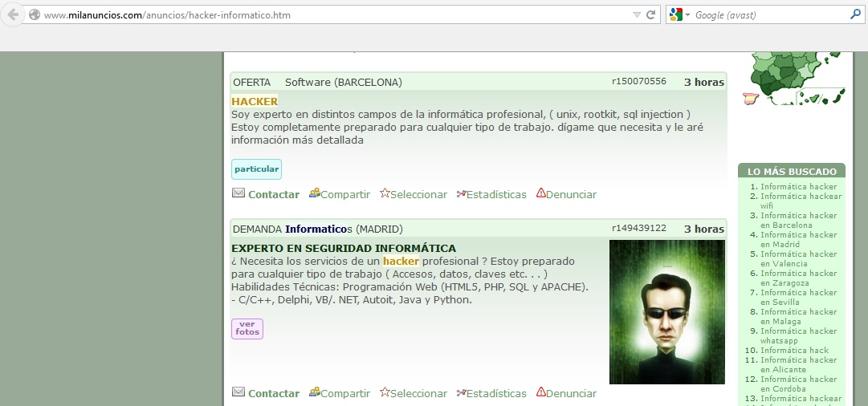Open the Google search engine selector
This screenshot has width=868, height=406.
(680, 15)
